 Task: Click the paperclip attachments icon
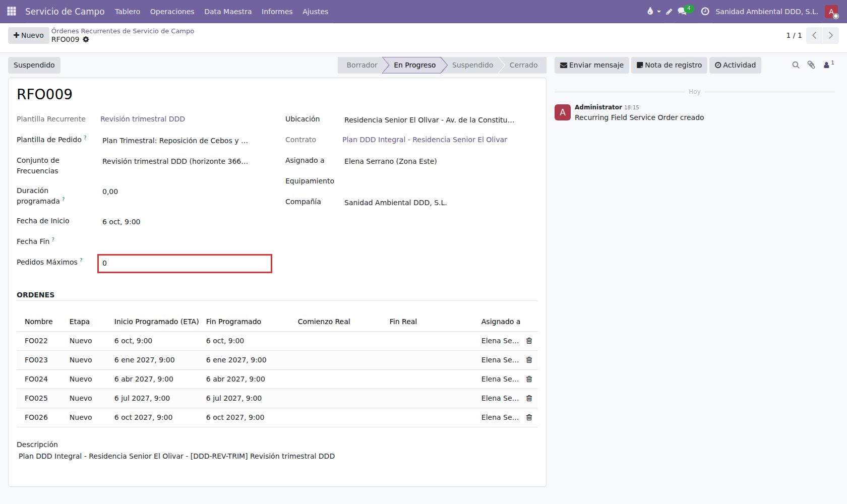811,65
